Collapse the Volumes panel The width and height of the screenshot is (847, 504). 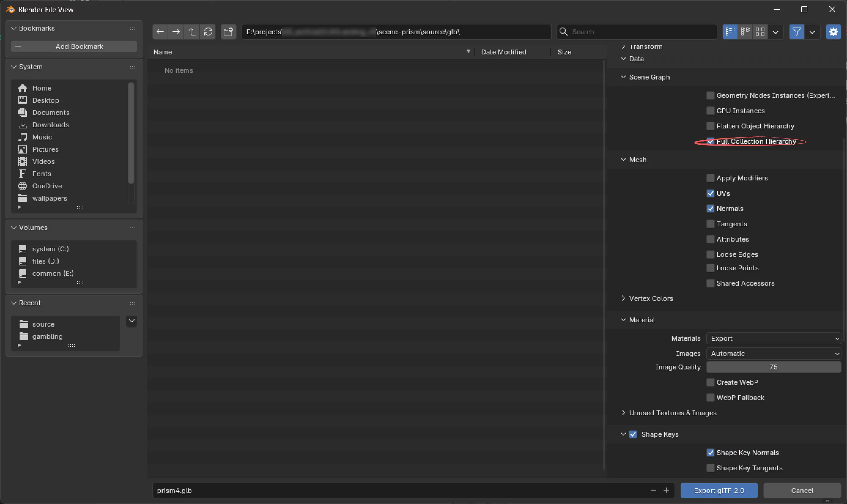click(13, 228)
